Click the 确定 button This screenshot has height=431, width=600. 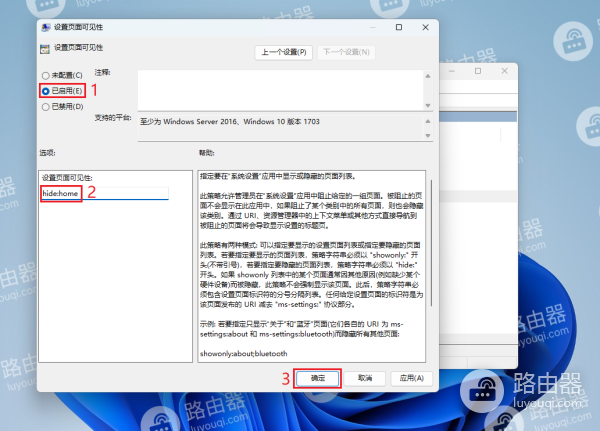318,378
